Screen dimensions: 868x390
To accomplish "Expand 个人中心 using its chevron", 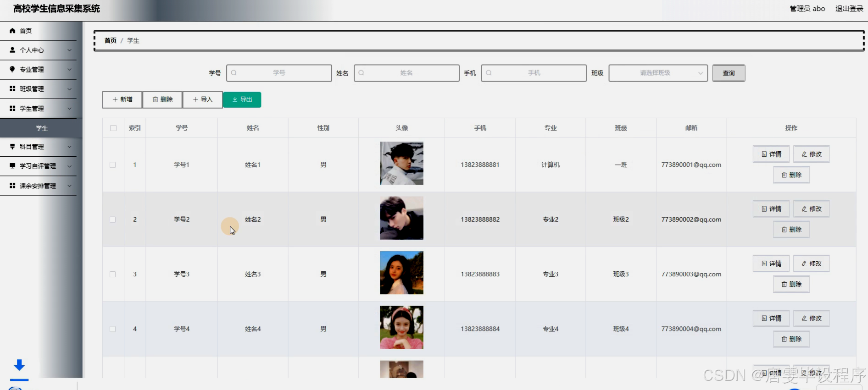I will [70, 50].
